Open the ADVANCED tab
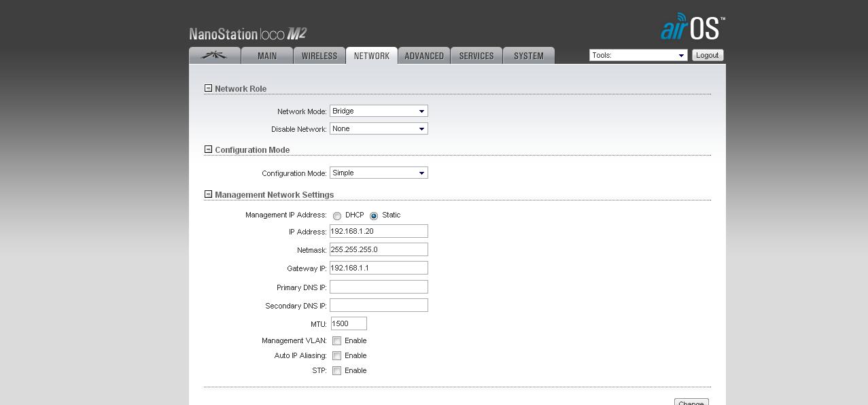The image size is (868, 405). tap(424, 56)
